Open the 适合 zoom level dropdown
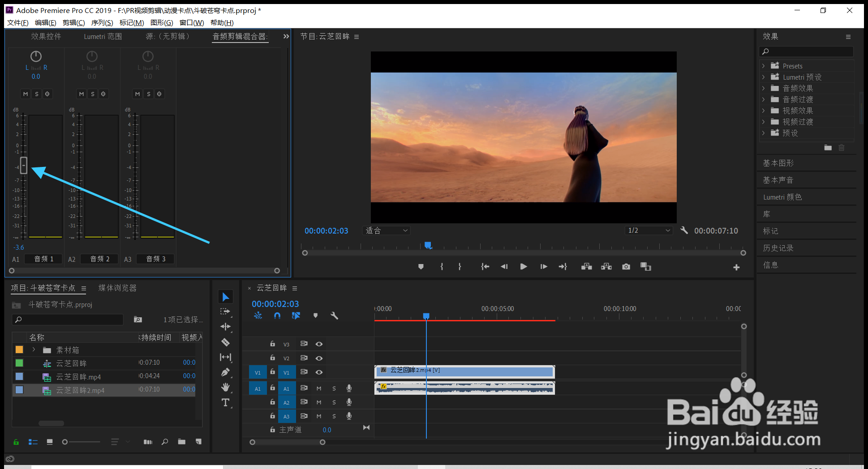The height and width of the screenshot is (469, 868). [x=387, y=230]
